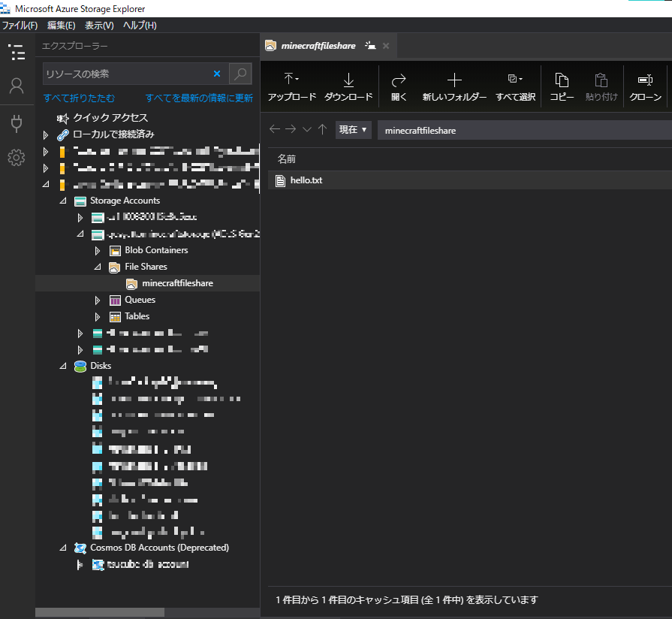Click the Cosmos DB Accounts icon
The image size is (672, 619).
80,548
